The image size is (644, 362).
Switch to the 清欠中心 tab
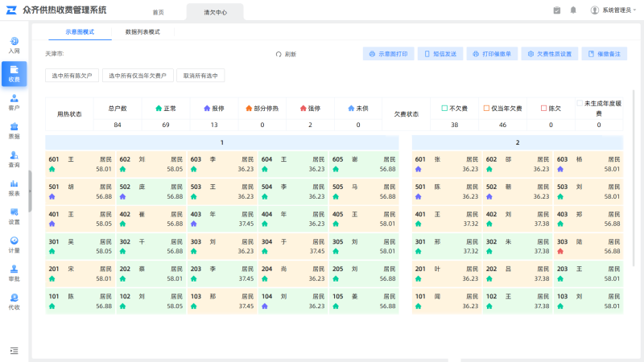215,12
